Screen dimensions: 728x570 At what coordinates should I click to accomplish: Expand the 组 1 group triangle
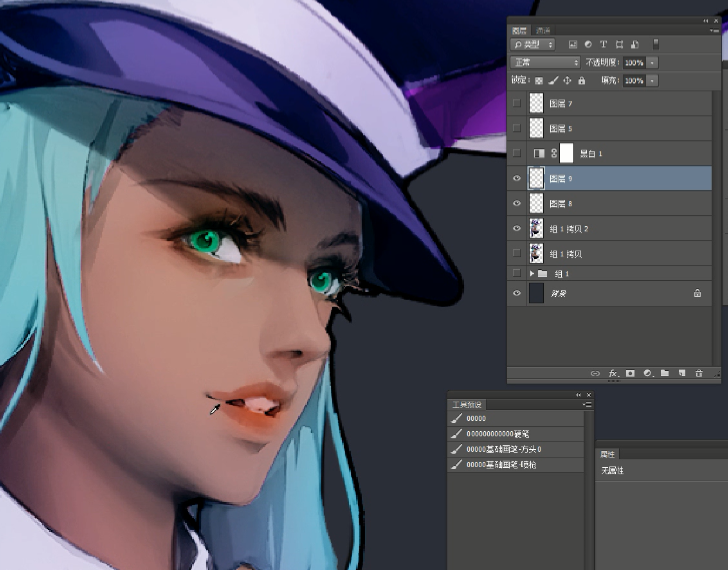(532, 274)
